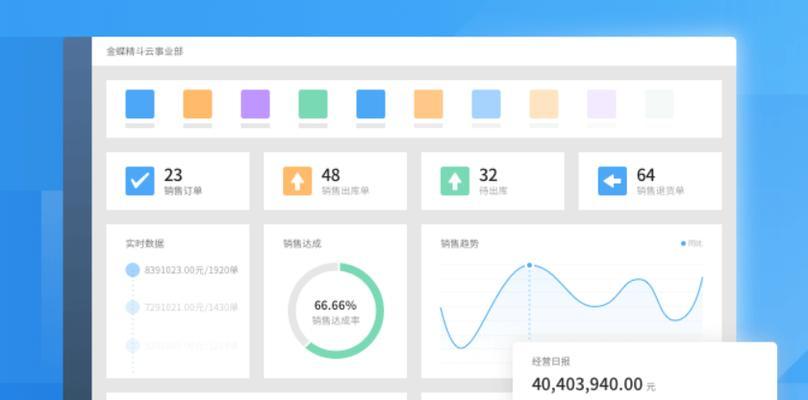The height and width of the screenshot is (400, 808).
Task: Select the count 64 on 销售退货单 card
Action: coord(646,175)
